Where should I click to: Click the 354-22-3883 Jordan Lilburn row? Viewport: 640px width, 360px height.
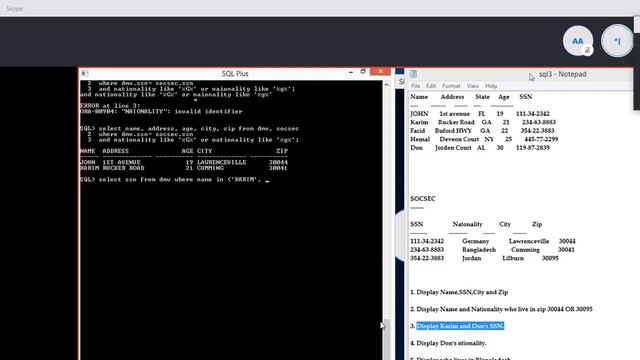pos(484,258)
